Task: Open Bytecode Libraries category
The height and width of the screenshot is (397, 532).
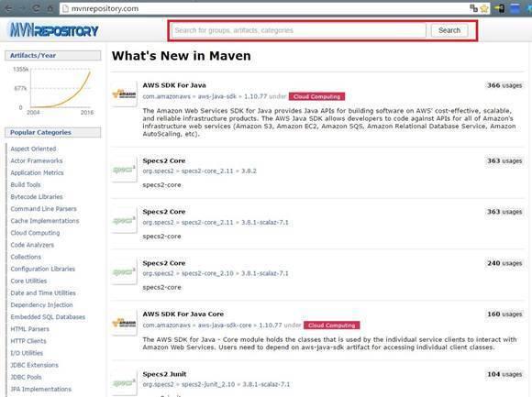Action: [x=37, y=197]
